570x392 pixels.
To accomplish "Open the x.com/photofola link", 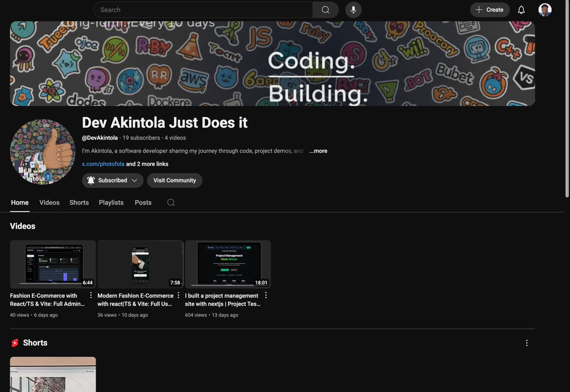I will [x=103, y=164].
